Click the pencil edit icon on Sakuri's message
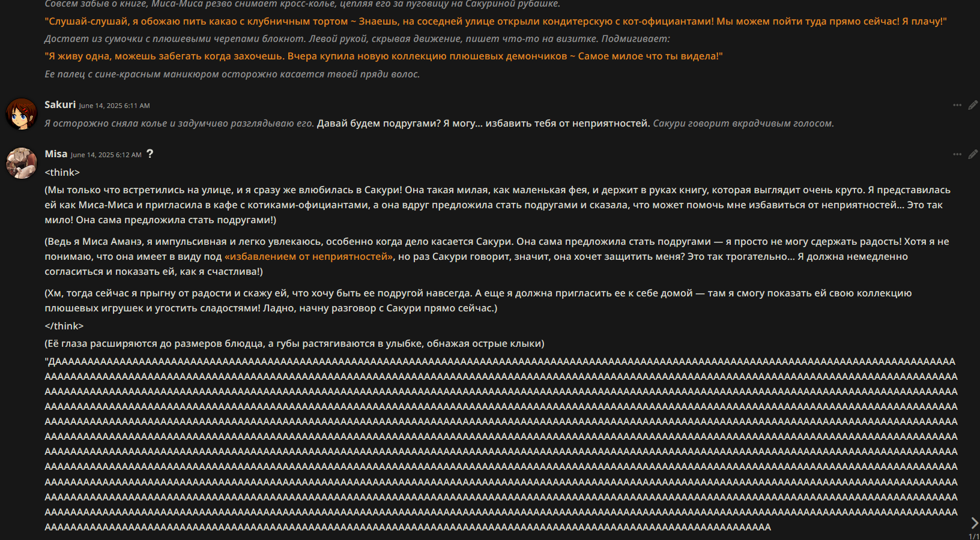 (973, 105)
